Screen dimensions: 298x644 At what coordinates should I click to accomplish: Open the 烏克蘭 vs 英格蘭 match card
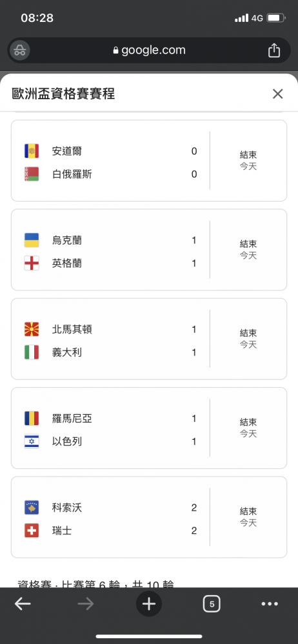point(149,250)
